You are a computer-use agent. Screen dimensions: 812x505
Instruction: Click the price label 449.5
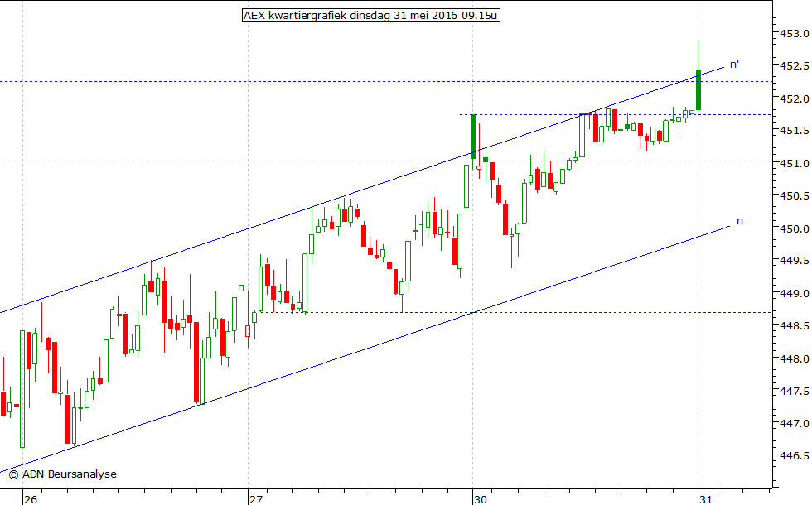(x=795, y=261)
